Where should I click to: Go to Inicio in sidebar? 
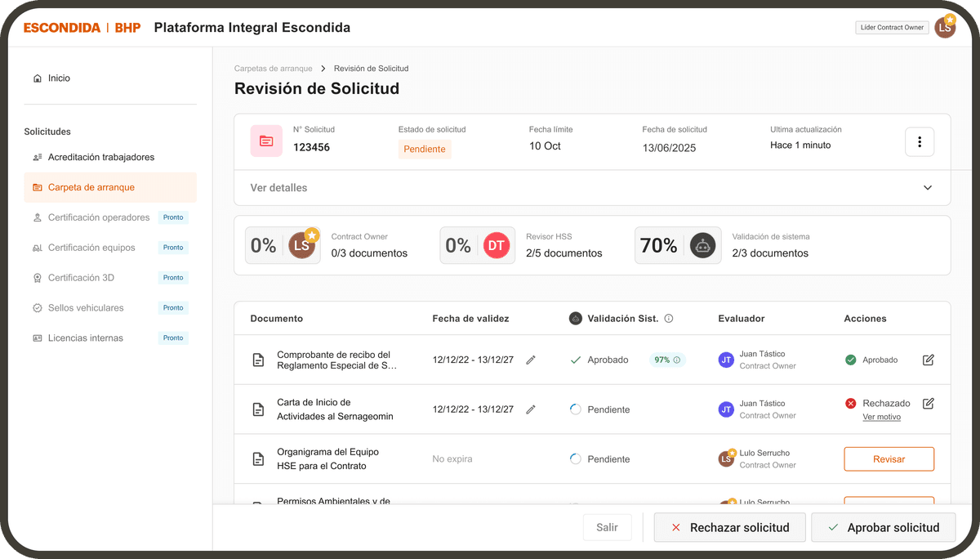[59, 78]
